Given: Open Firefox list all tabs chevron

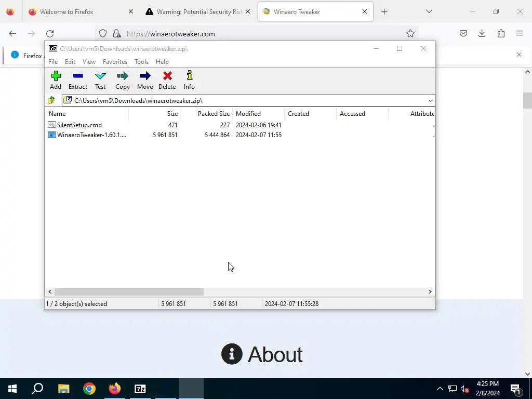Looking at the screenshot, I should (x=429, y=11).
